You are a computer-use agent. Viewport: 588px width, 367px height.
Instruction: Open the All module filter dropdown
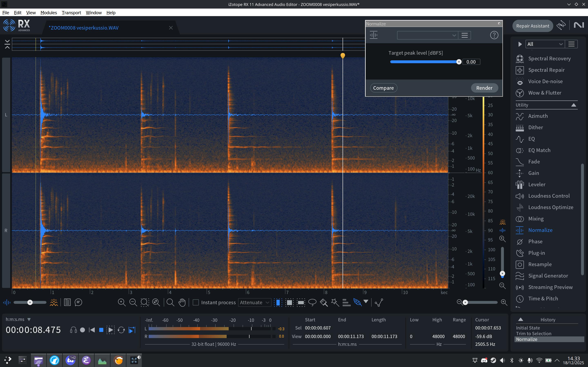coord(545,44)
